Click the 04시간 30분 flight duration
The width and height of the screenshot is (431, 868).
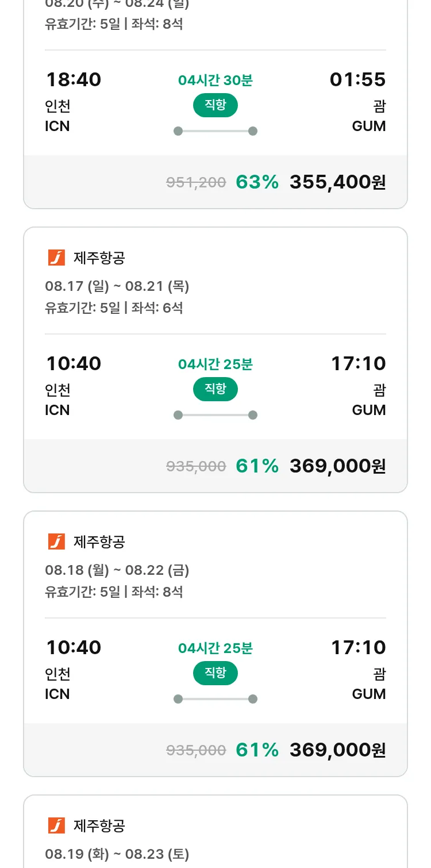pos(215,80)
